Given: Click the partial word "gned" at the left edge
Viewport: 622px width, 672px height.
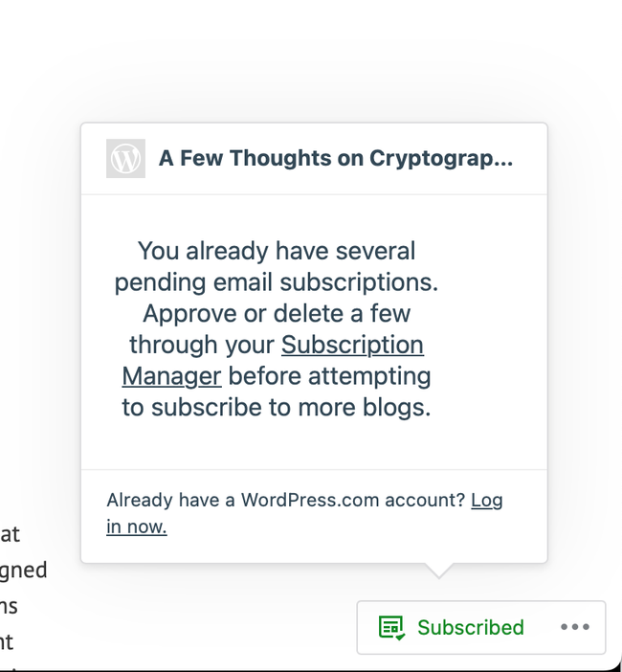Looking at the screenshot, I should (23, 571).
